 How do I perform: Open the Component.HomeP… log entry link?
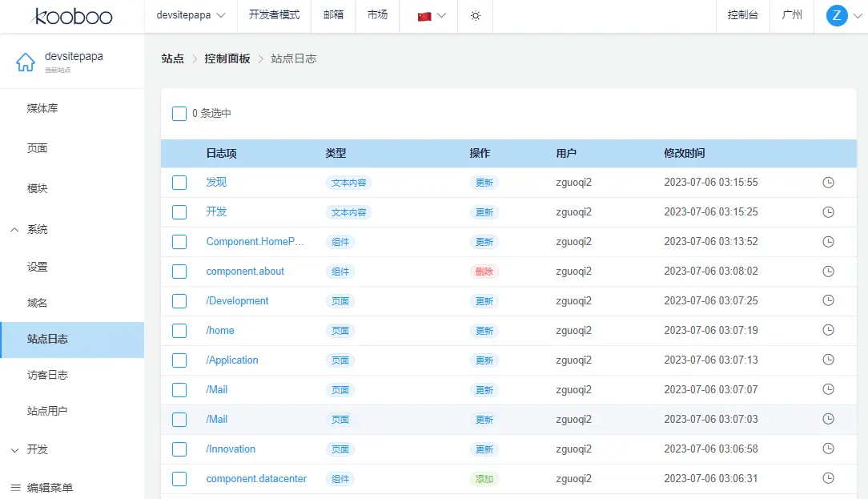pyautogui.click(x=255, y=242)
